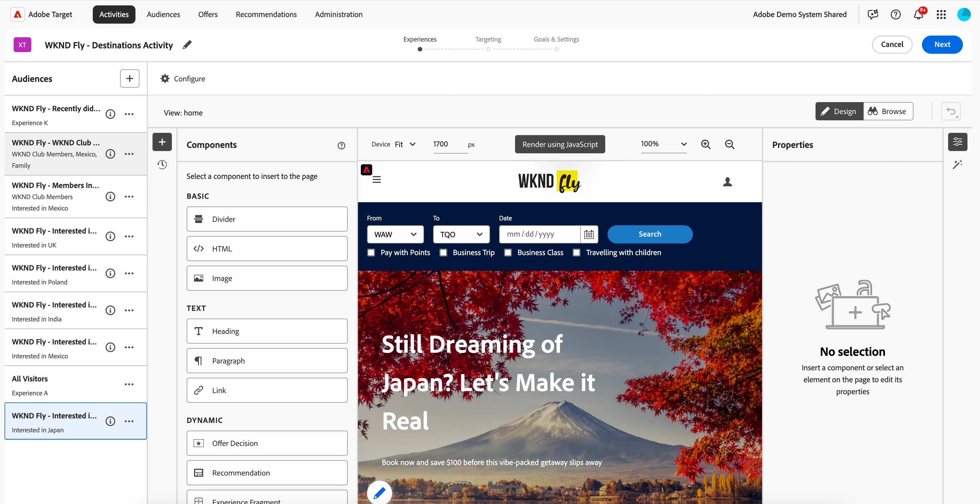Click the pencil icon to rename the activity

tap(187, 45)
